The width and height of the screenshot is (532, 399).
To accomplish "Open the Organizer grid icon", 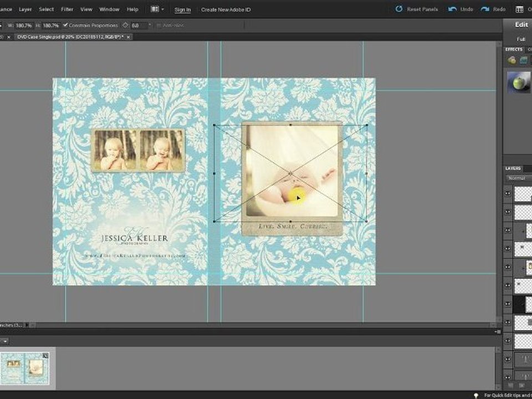I will 519,9.
